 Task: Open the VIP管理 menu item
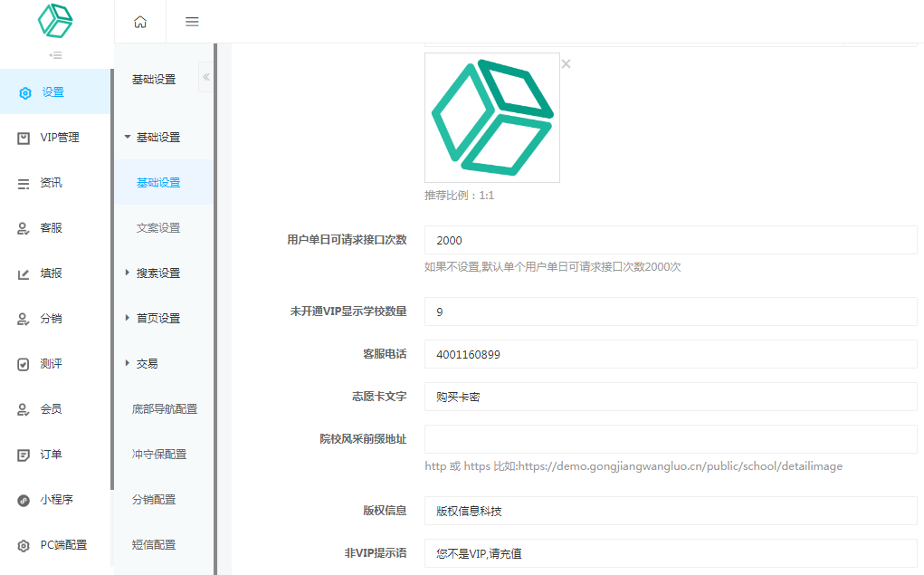(x=55, y=138)
